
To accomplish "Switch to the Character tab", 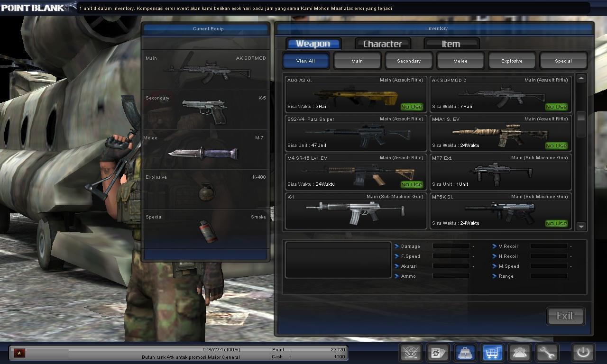I will click(383, 44).
